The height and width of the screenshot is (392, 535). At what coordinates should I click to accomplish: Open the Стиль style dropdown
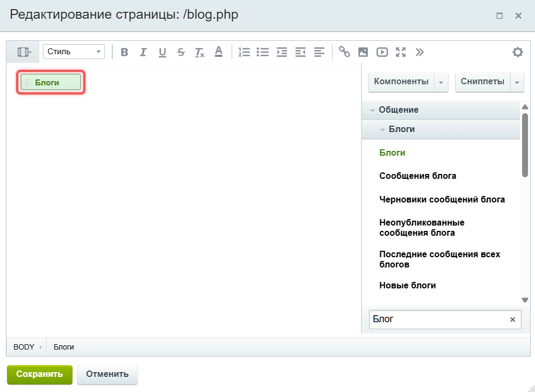[x=74, y=52]
